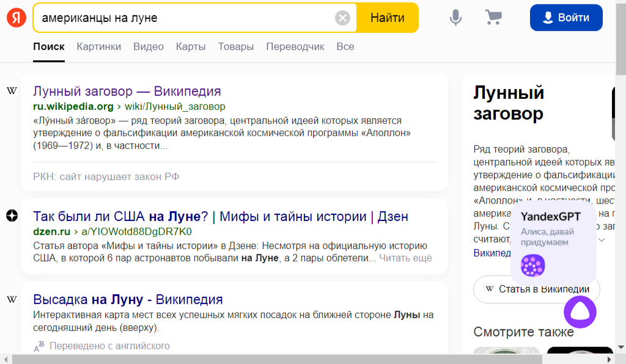The width and height of the screenshot is (626, 364).
Task: Open the Alice assistant purple round button
Action: (x=580, y=311)
